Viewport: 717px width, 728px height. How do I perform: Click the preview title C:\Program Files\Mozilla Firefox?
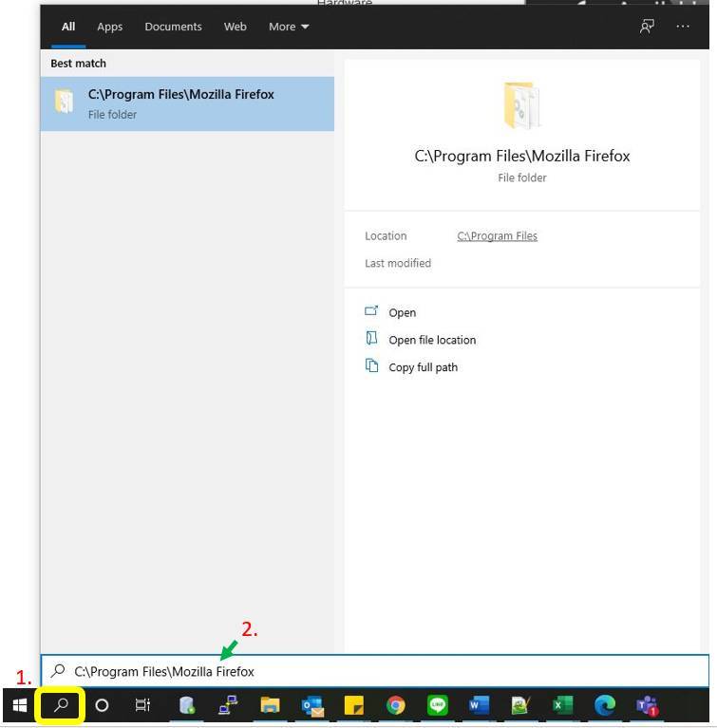(x=521, y=156)
